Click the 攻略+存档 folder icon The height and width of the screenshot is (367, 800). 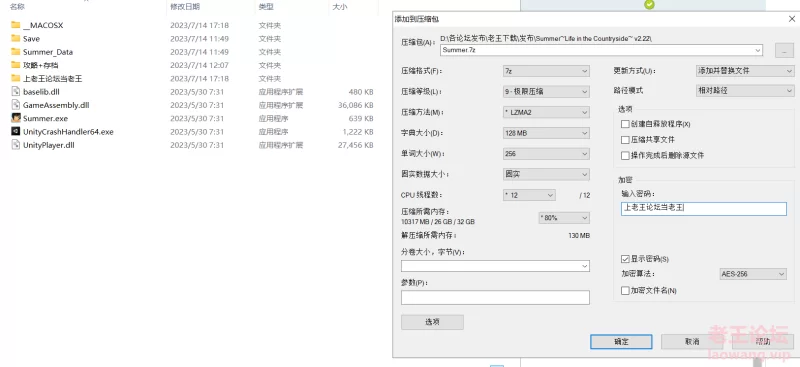[x=15, y=65]
